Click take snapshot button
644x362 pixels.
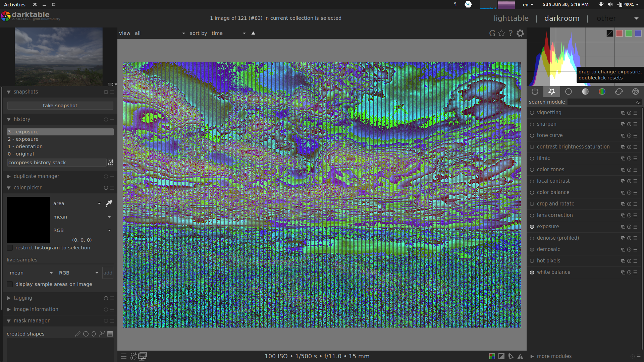click(60, 106)
